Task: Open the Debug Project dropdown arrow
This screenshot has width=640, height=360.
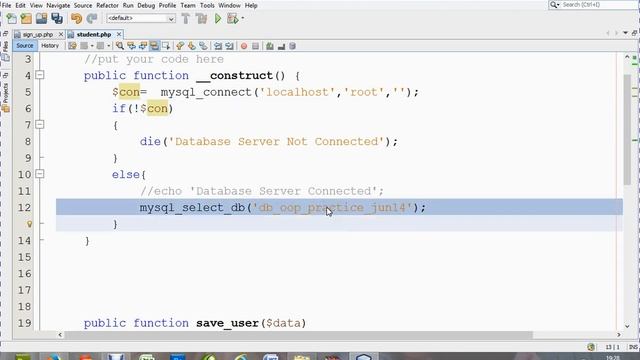Action: click(x=242, y=18)
